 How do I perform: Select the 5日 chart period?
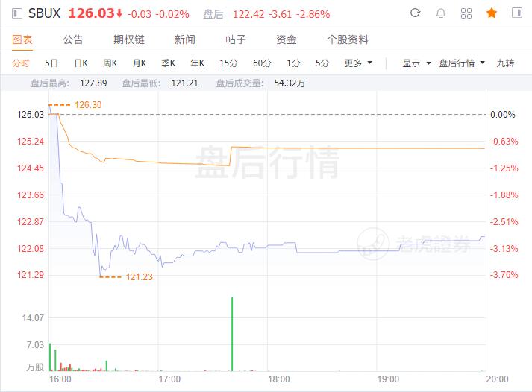pos(51,63)
